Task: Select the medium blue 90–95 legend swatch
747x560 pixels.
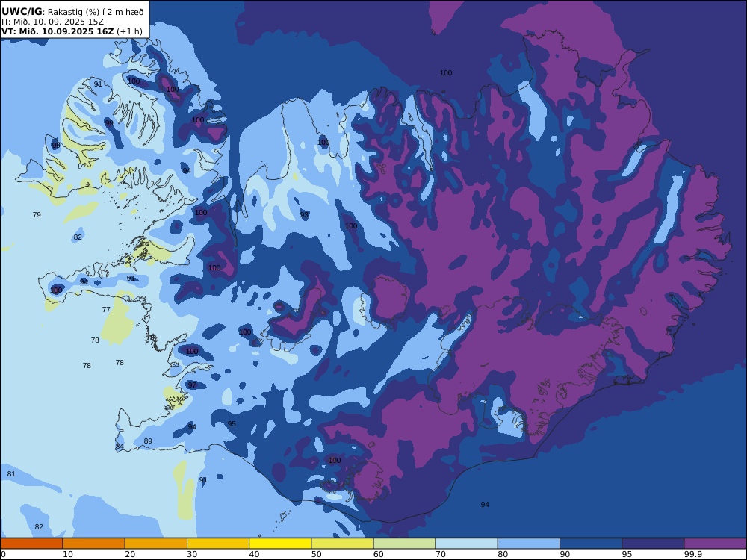Action: click(591, 544)
